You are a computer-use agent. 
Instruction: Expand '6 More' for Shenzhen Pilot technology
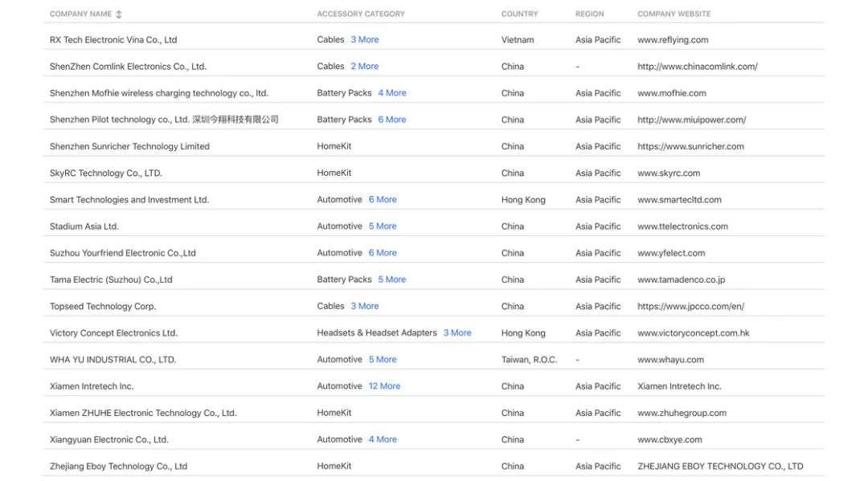(392, 120)
